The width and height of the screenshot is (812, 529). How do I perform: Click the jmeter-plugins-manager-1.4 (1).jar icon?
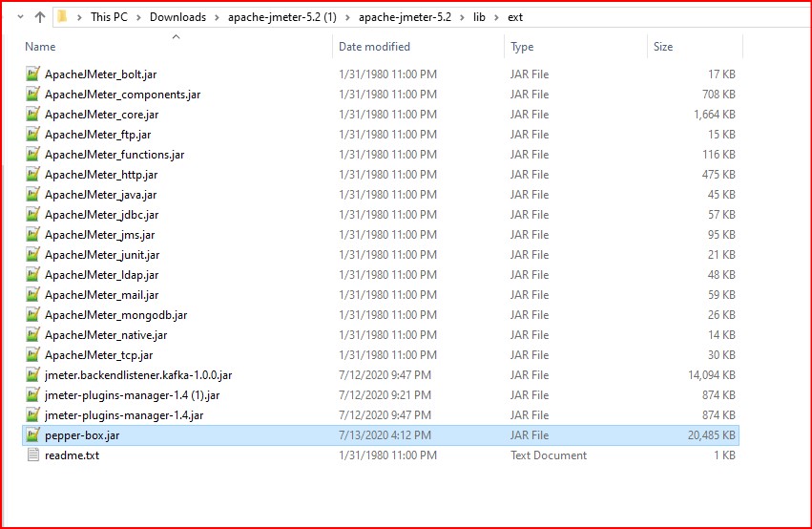(32, 394)
